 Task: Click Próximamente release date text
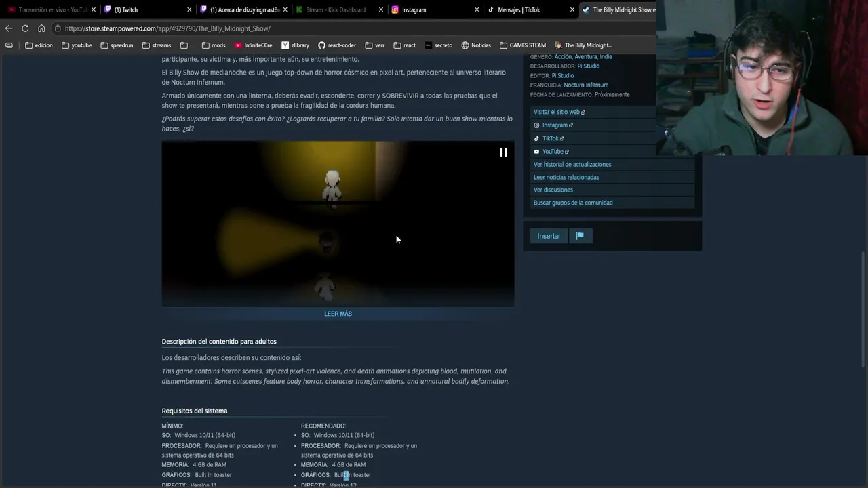coord(612,95)
